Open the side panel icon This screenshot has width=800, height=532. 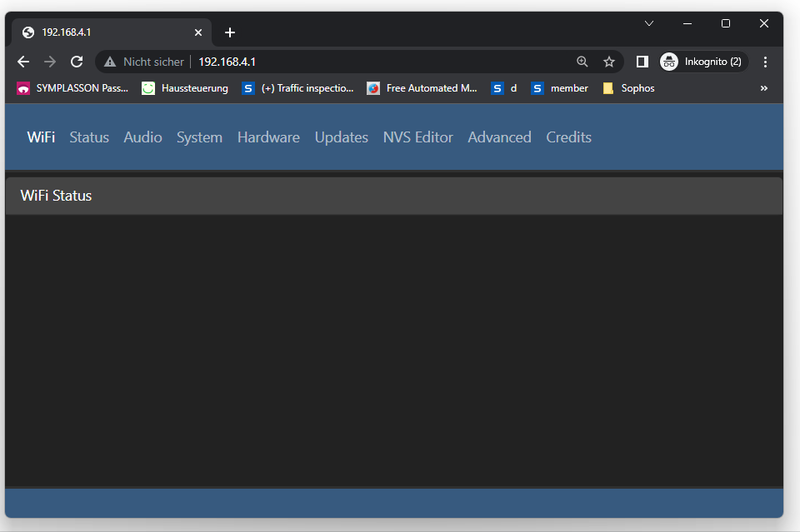click(642, 61)
